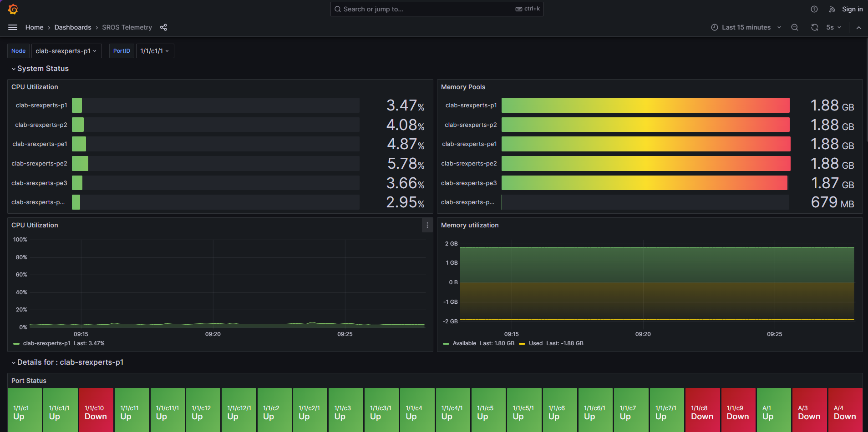Open the Node variable dropdown
The image size is (868, 432).
click(66, 50)
